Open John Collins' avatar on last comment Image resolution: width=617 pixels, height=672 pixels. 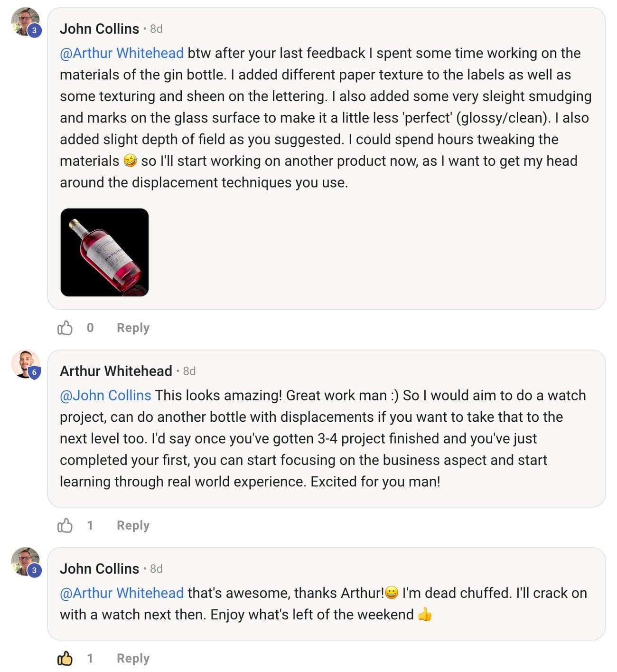tap(25, 561)
